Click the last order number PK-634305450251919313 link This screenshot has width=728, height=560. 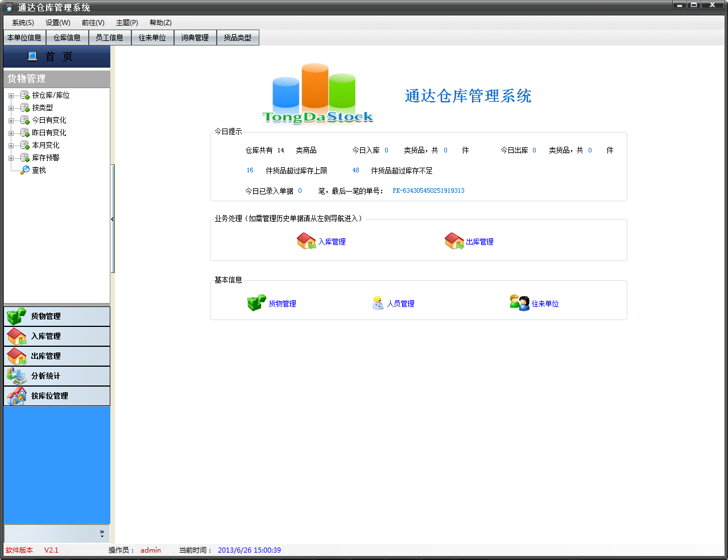point(428,191)
